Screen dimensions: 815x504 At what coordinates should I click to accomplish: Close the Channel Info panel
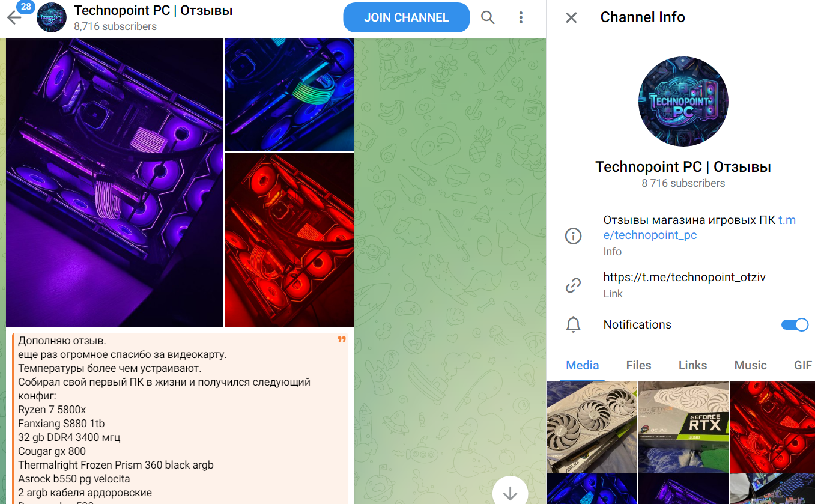click(x=571, y=17)
